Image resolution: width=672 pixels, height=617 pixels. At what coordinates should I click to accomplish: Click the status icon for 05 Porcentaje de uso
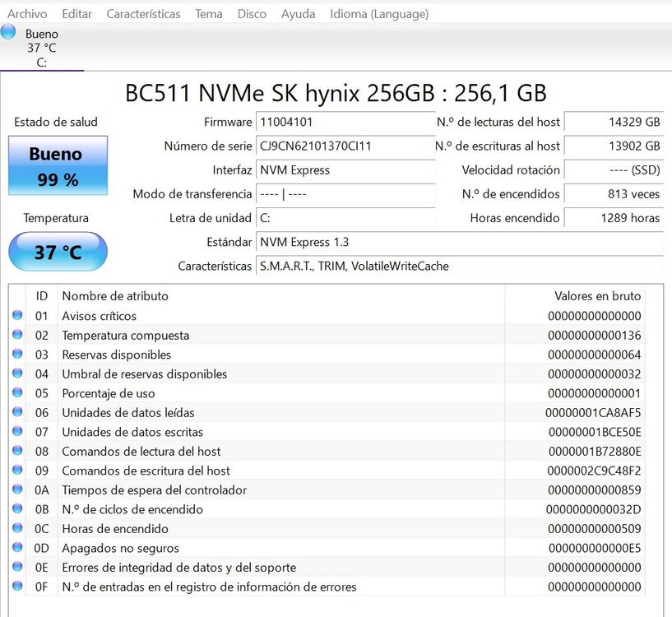[17, 392]
